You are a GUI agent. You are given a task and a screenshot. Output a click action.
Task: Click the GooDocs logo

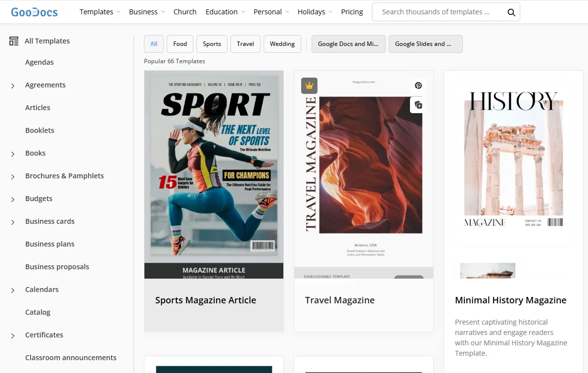coord(34,12)
